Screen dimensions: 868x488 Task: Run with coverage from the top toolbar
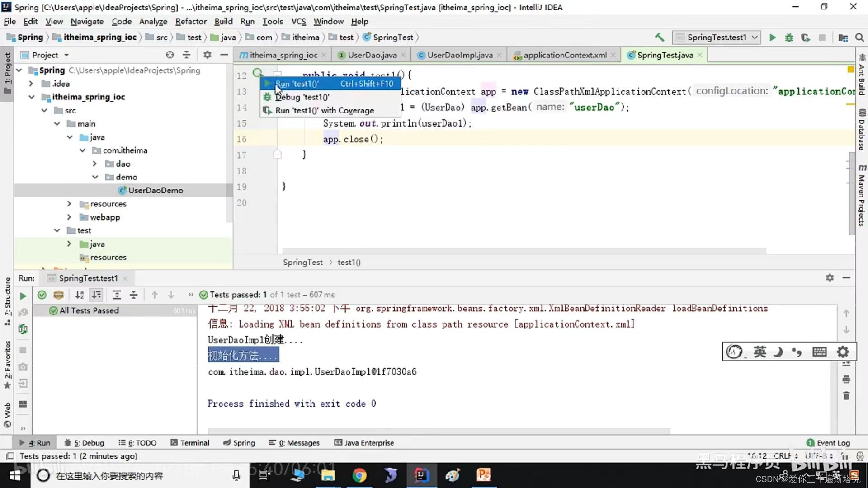coord(805,38)
